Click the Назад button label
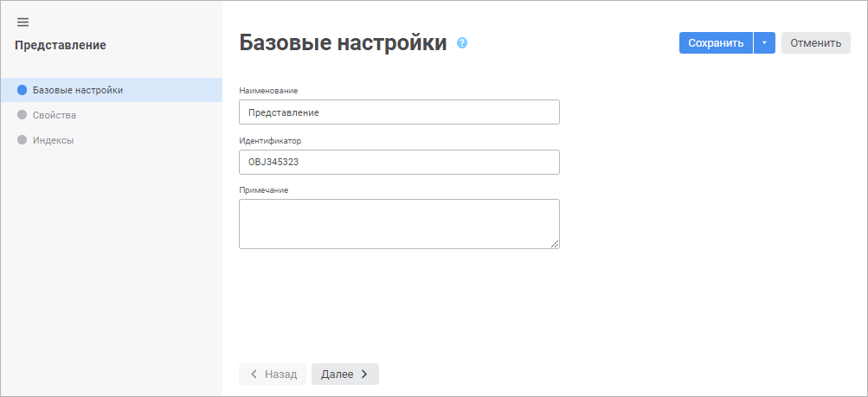 pyautogui.click(x=280, y=374)
